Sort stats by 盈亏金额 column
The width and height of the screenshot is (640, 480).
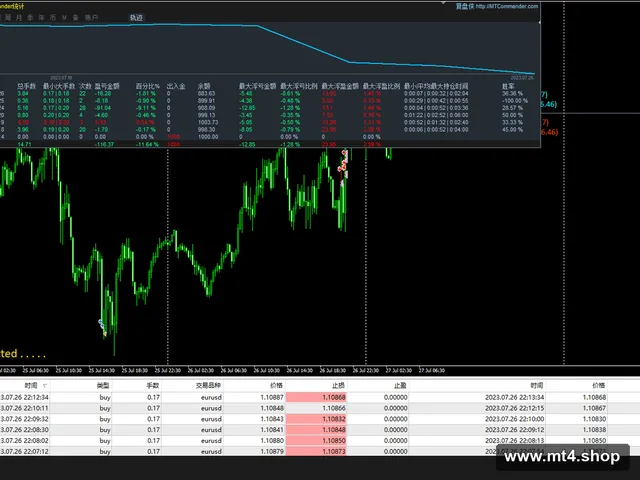point(107,86)
